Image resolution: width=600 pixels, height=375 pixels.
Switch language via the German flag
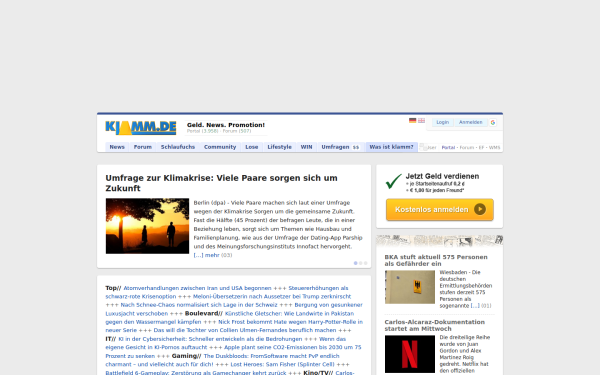click(x=412, y=121)
